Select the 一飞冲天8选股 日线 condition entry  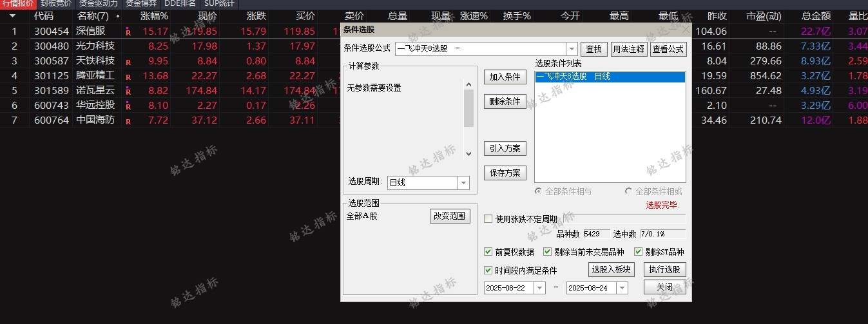pos(610,77)
